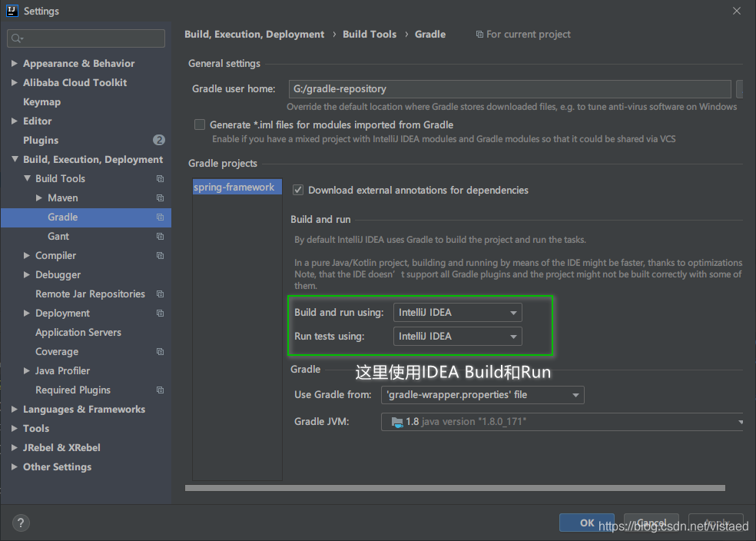Select Gradle in the settings tree
The width and height of the screenshot is (756, 541).
click(x=86, y=217)
